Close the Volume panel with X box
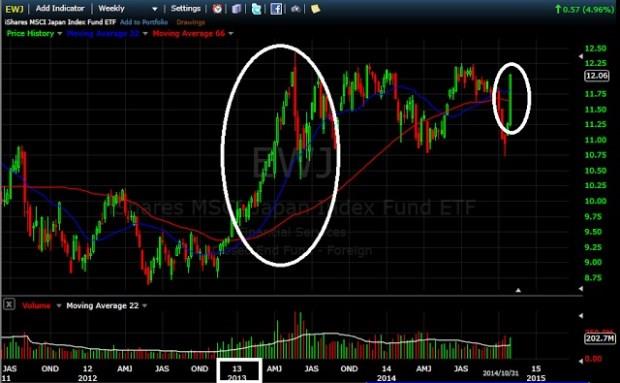The width and height of the screenshot is (620, 383). [x=9, y=305]
